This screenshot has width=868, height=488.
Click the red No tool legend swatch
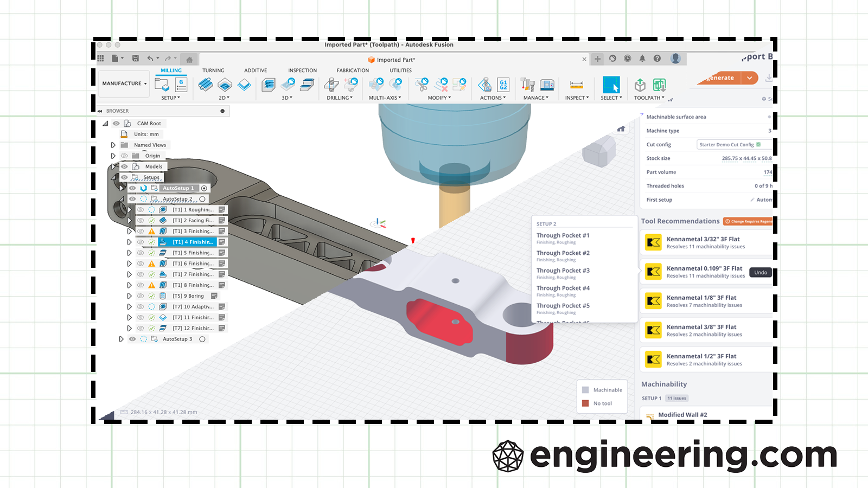click(585, 403)
